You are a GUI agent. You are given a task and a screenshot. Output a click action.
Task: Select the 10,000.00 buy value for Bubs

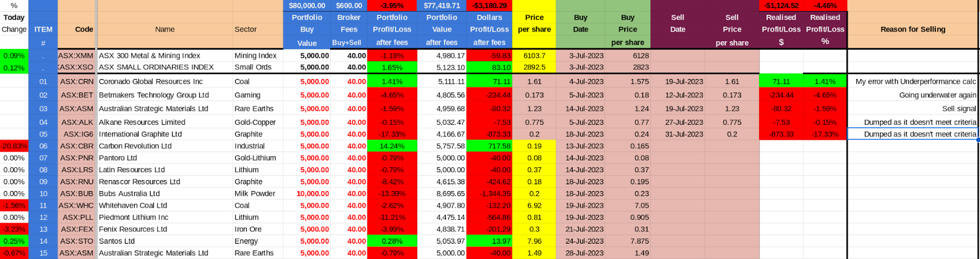(307, 193)
